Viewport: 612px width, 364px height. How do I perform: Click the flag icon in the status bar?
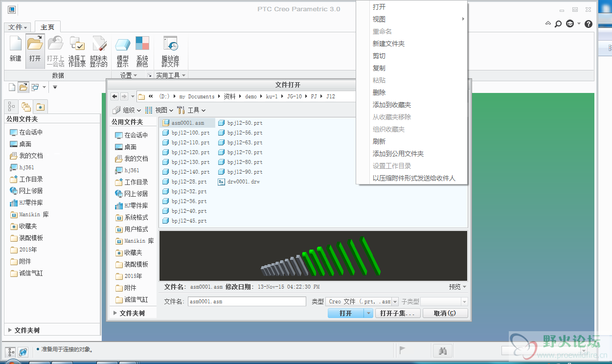coord(403,350)
